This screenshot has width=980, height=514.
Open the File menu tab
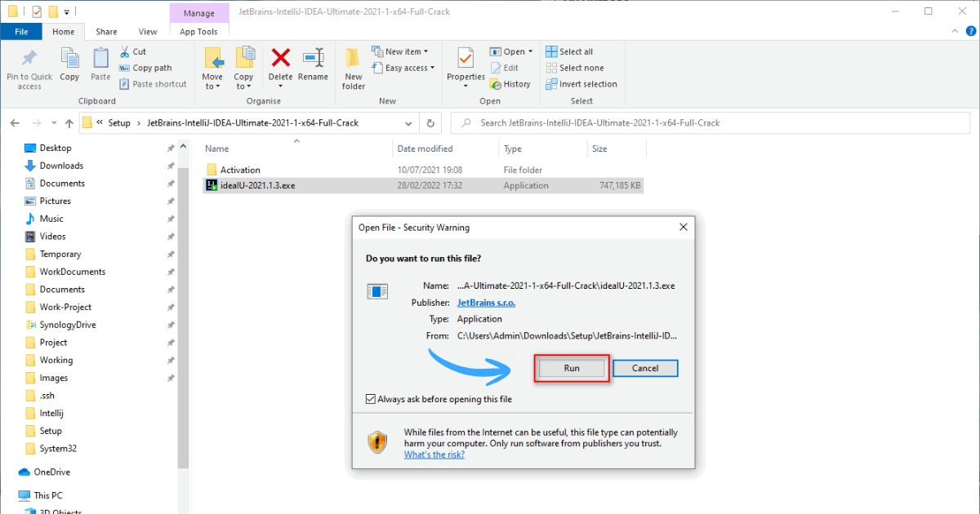pyautogui.click(x=22, y=32)
